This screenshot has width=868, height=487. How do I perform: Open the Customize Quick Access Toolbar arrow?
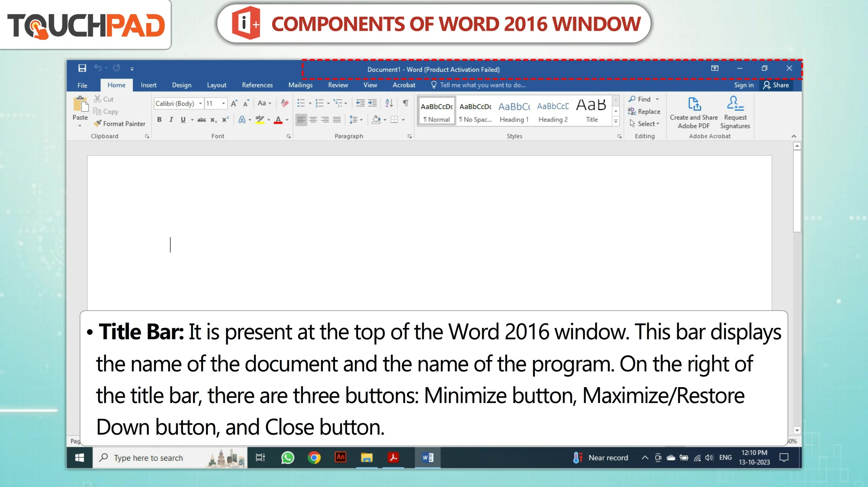(x=132, y=69)
